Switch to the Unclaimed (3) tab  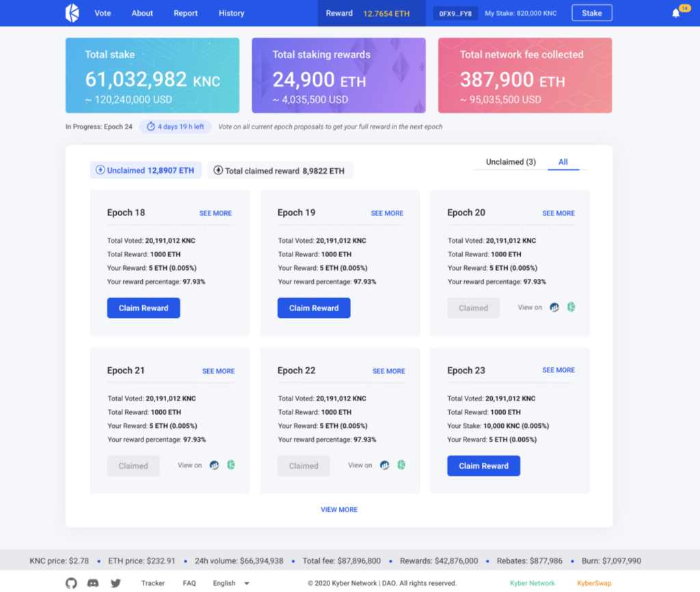coord(511,162)
